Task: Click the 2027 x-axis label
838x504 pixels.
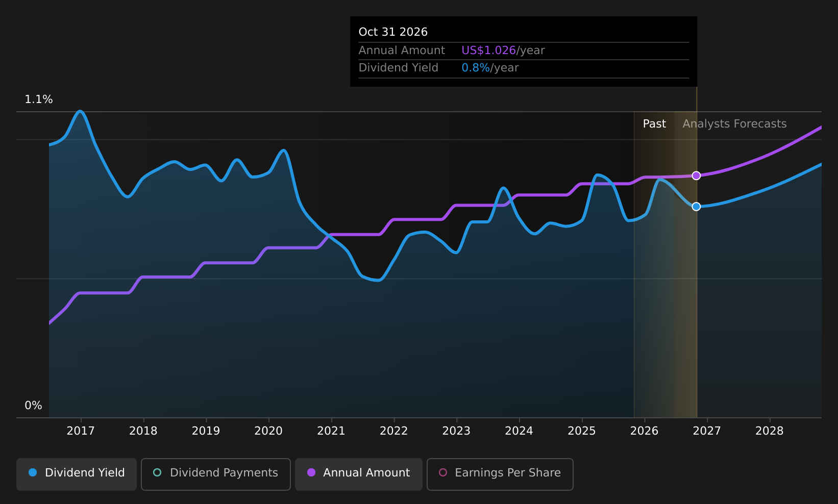Action: point(707,431)
